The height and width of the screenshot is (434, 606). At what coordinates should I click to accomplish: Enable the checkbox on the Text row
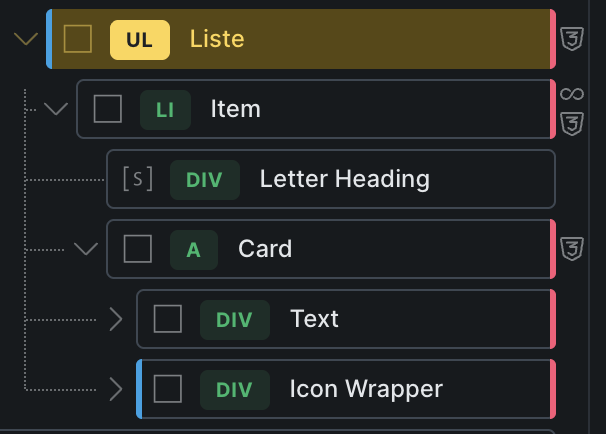point(168,319)
